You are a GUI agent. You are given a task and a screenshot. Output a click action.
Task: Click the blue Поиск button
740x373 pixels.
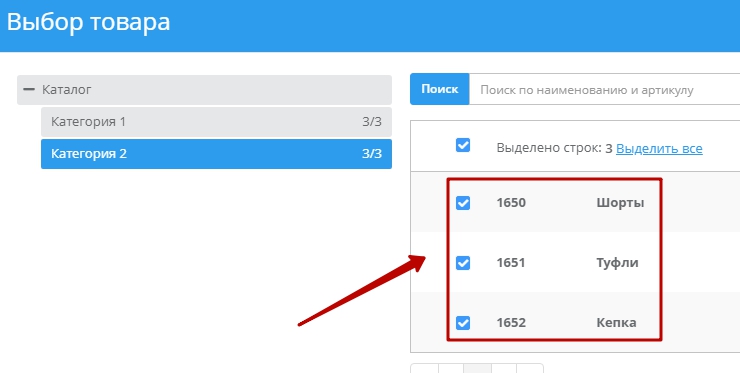tap(439, 89)
